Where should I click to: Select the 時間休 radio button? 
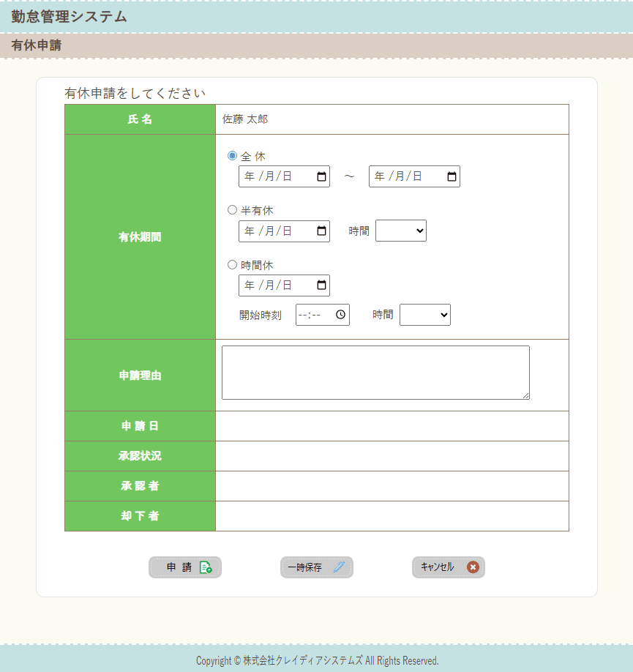tap(233, 264)
